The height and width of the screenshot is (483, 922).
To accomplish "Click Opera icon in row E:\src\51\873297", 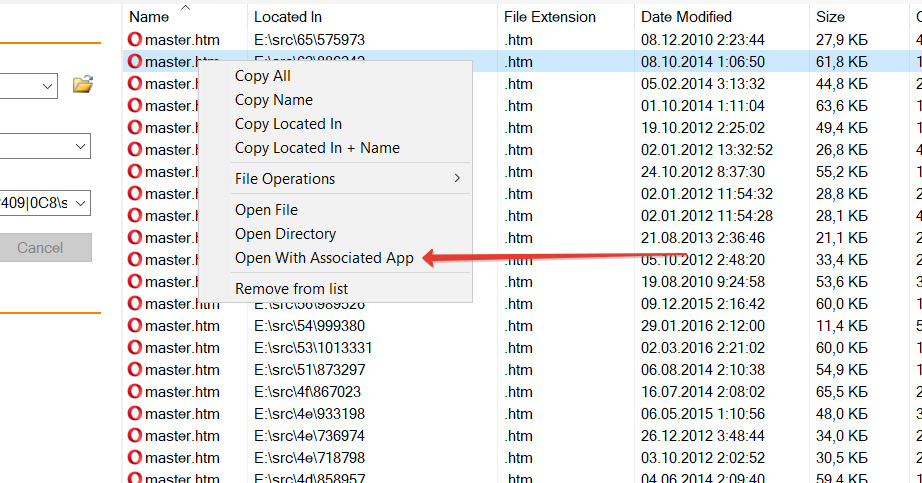I will [x=135, y=369].
